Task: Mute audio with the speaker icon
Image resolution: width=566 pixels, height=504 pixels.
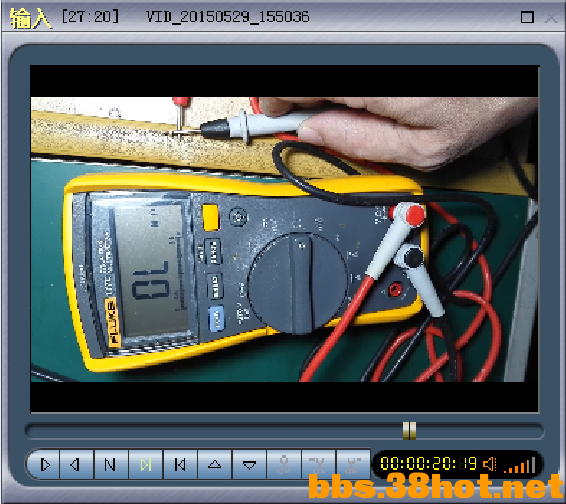Action: point(490,464)
